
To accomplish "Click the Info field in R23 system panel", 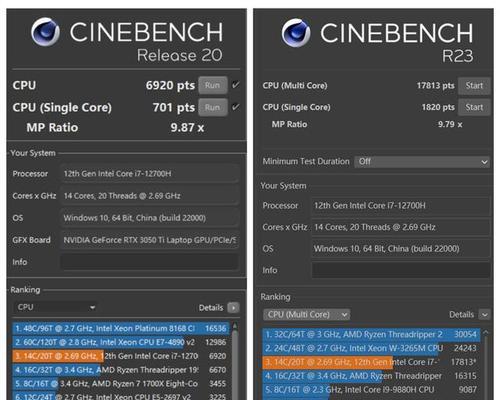I will tap(401, 270).
